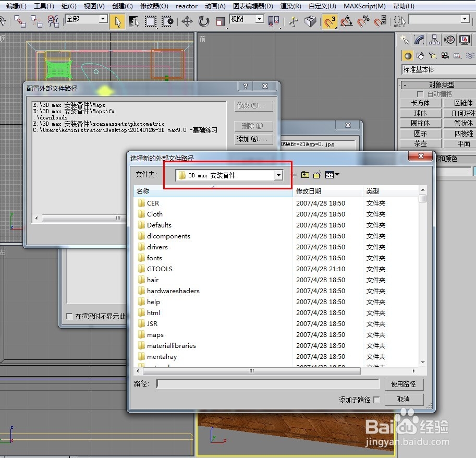Click the 使用路径 button
476x458 pixels.
(x=404, y=384)
